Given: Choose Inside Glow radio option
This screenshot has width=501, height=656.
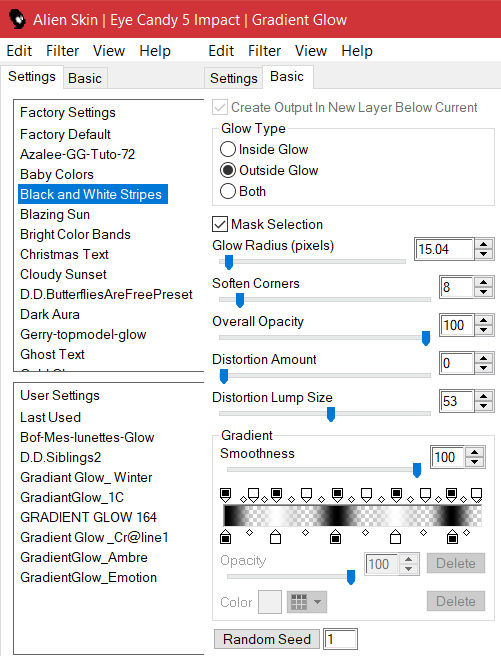Looking at the screenshot, I should point(228,149).
